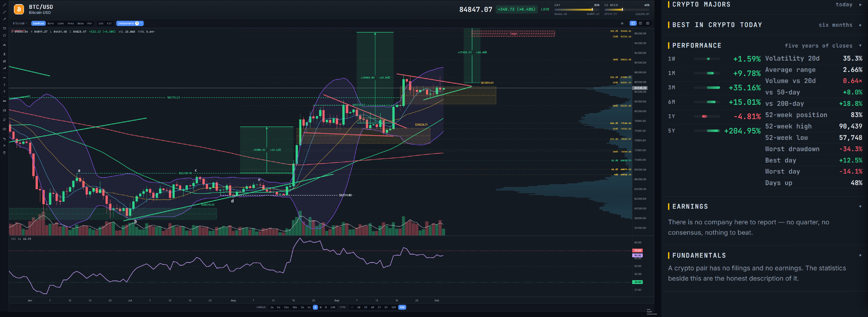Screen dimensions: 868x317
Task: Set candle interval to 15m
Action: pos(286,307)
